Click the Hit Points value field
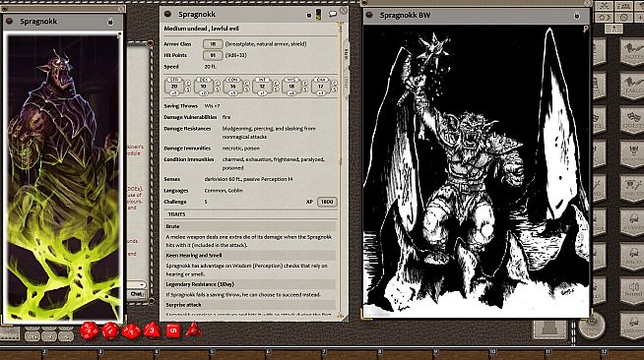This screenshot has height=360, width=644. (213, 55)
